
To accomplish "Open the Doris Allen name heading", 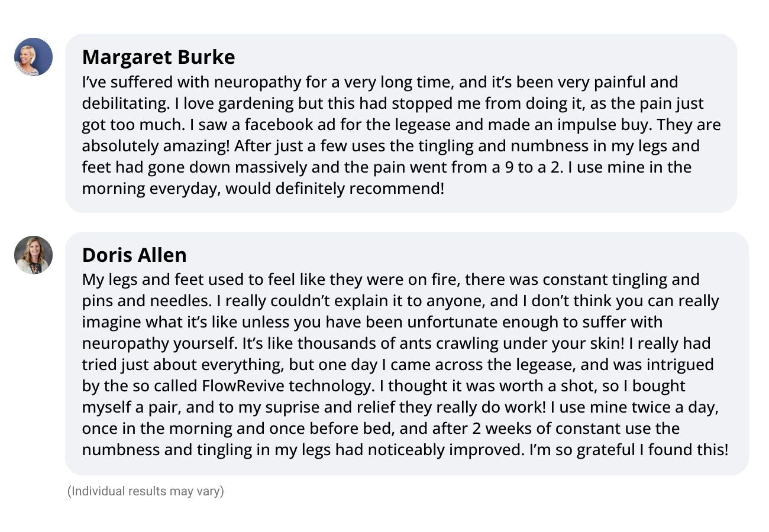I will (x=134, y=255).
